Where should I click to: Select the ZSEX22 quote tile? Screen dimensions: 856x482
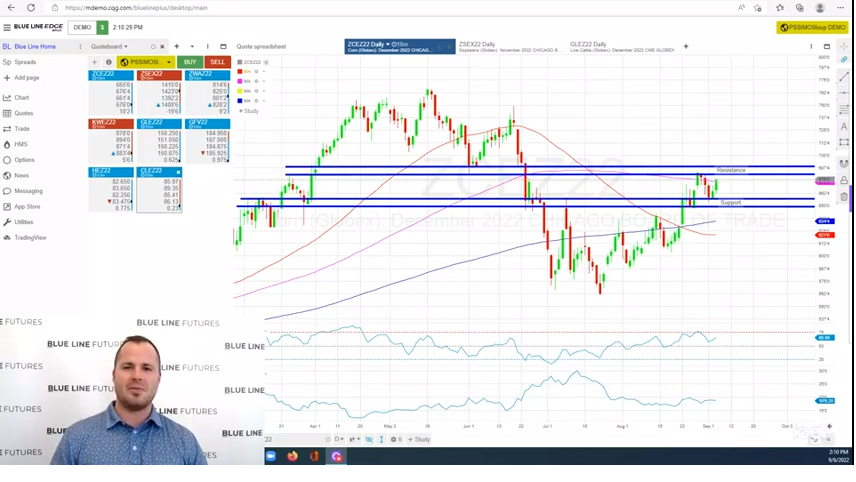click(x=159, y=93)
